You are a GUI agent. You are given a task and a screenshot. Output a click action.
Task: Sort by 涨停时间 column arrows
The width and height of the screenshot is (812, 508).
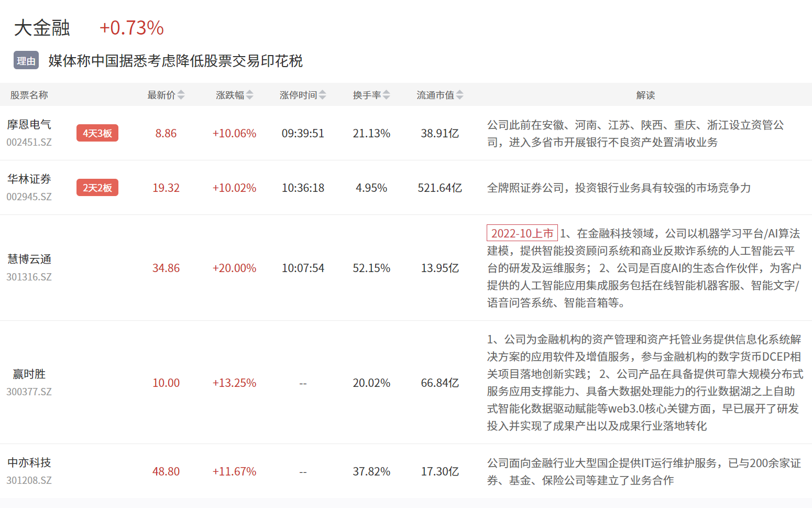coord(322,95)
